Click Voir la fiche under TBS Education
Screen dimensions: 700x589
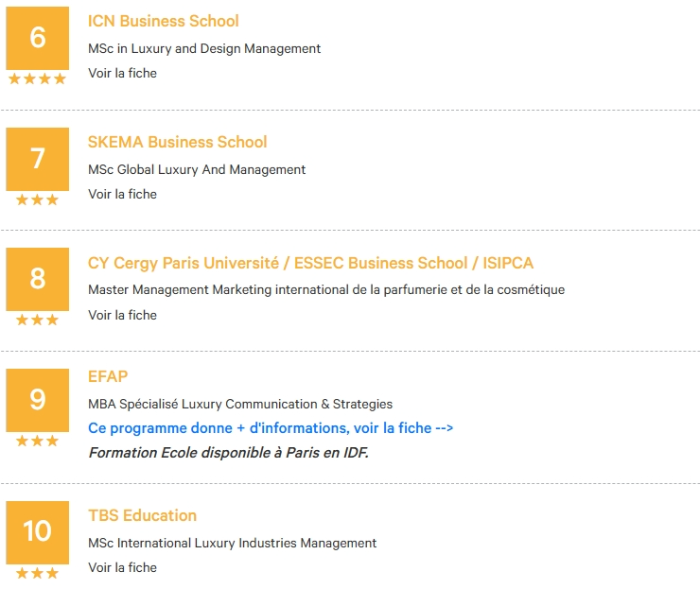pos(122,567)
